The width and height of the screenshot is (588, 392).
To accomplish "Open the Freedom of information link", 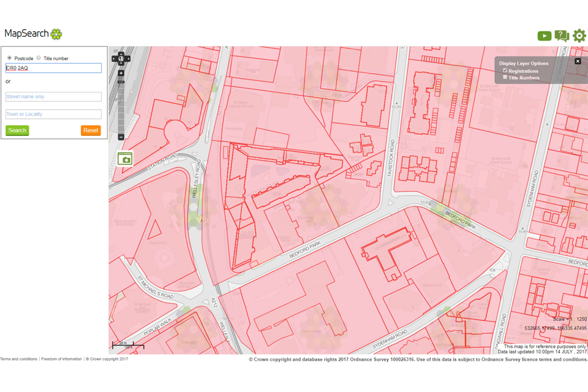I will tap(61, 359).
